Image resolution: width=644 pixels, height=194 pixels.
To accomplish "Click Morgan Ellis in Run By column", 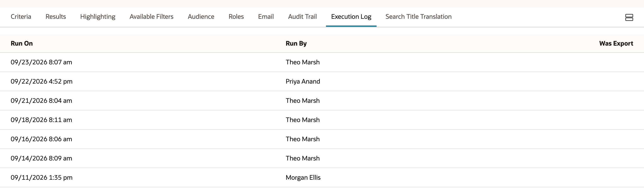I will coord(303,177).
